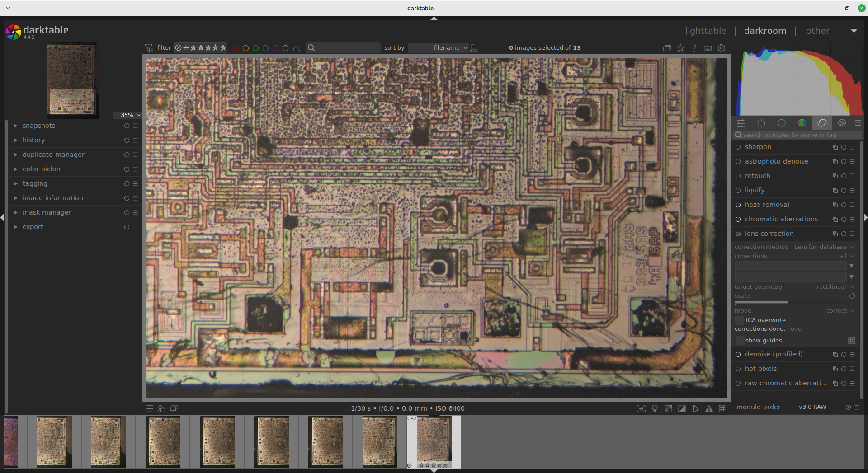Open the global preferences gear icon
This screenshot has height=473, width=868.
722,48
